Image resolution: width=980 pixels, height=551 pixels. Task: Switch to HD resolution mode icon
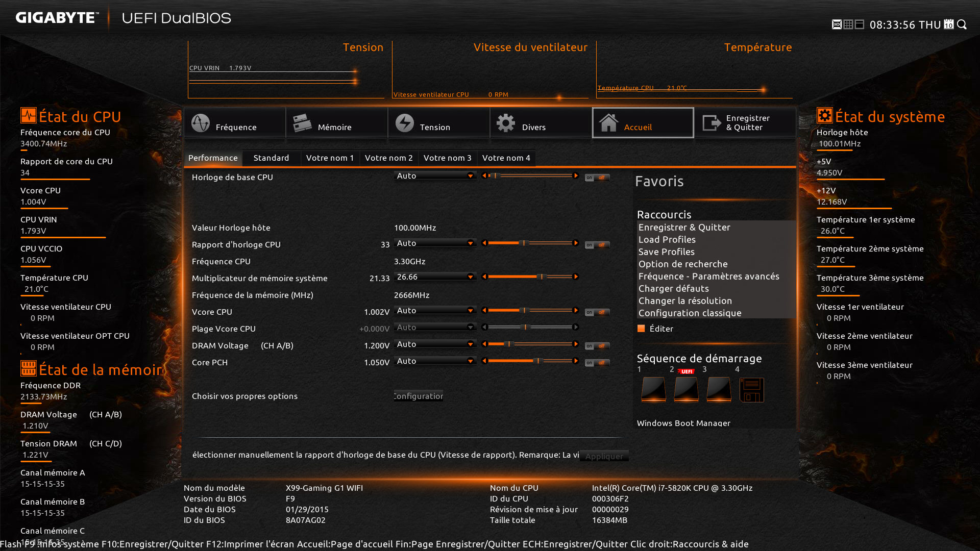837,24
